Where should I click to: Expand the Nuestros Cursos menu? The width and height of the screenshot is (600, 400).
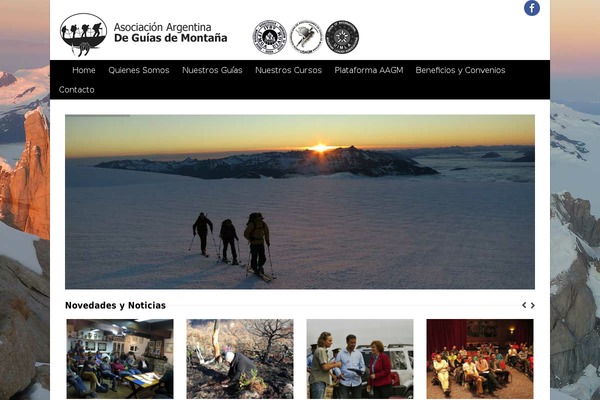point(288,70)
